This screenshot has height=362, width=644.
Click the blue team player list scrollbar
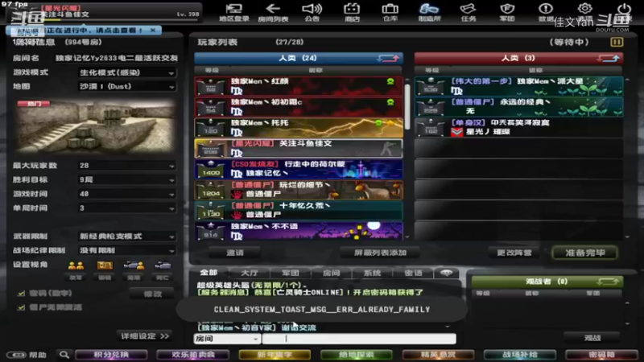pos(407,108)
